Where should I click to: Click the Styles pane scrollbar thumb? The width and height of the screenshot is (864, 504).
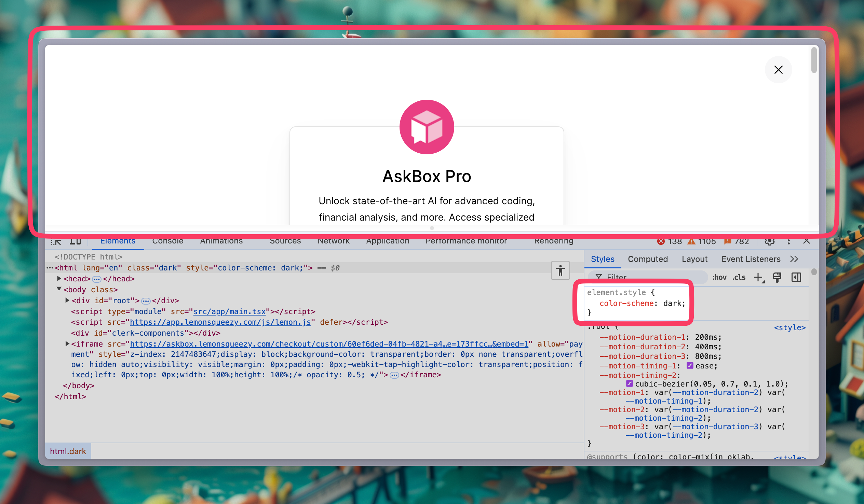814,272
